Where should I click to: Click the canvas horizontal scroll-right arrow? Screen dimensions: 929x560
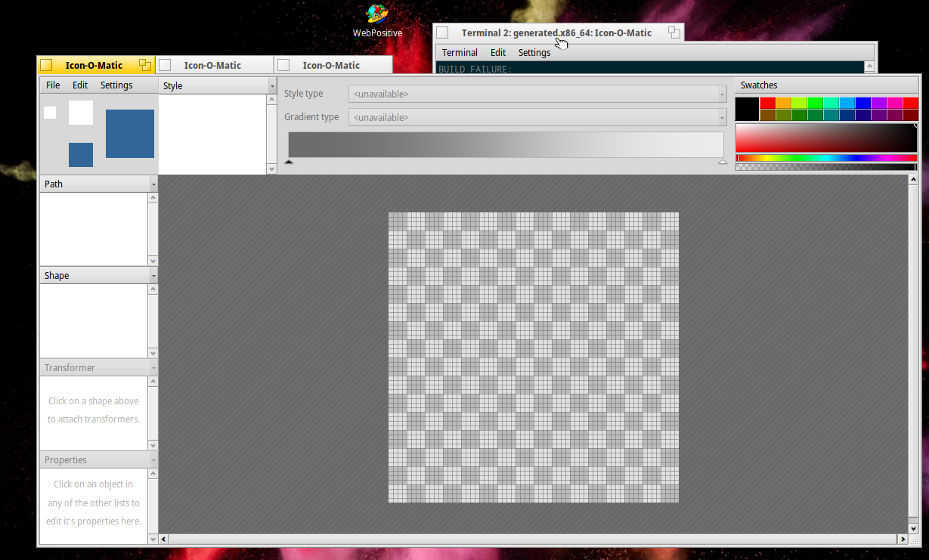tap(902, 539)
